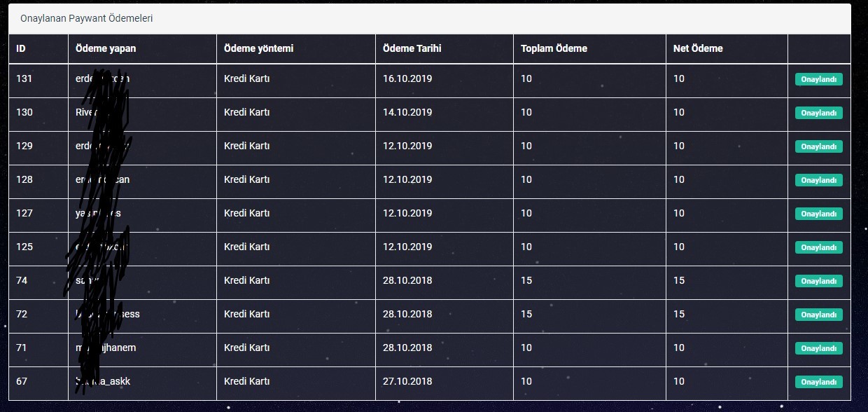
Task: Click the Onaylandı badge for payment 131
Action: 818,79
